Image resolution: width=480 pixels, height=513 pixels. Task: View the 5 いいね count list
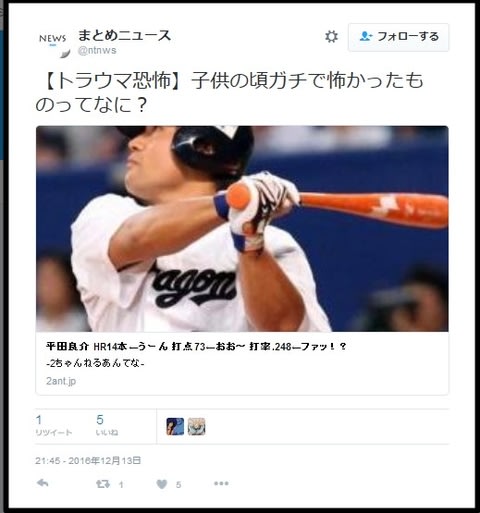107,425
